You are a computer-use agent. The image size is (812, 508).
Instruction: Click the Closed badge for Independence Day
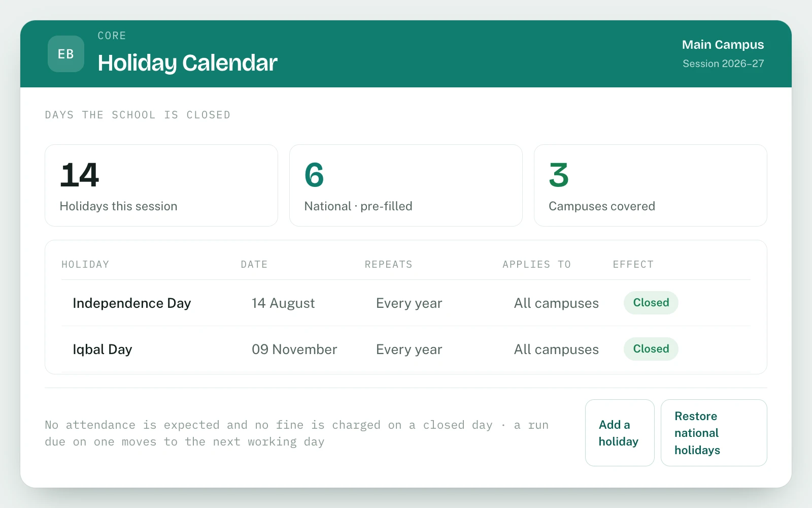point(651,303)
